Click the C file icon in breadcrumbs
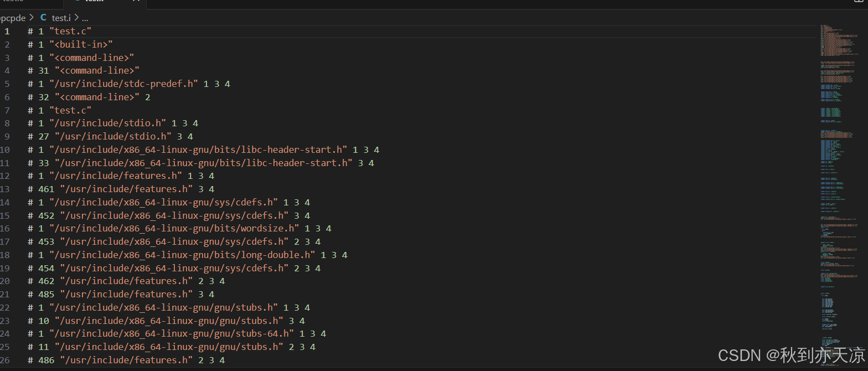Viewport: 868px width, 371px height. pos(43,18)
